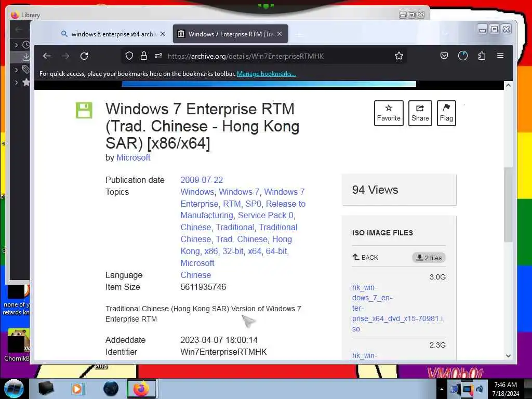Open a new tab with plus button
Screen dimensions: 532x399
pos(299,34)
